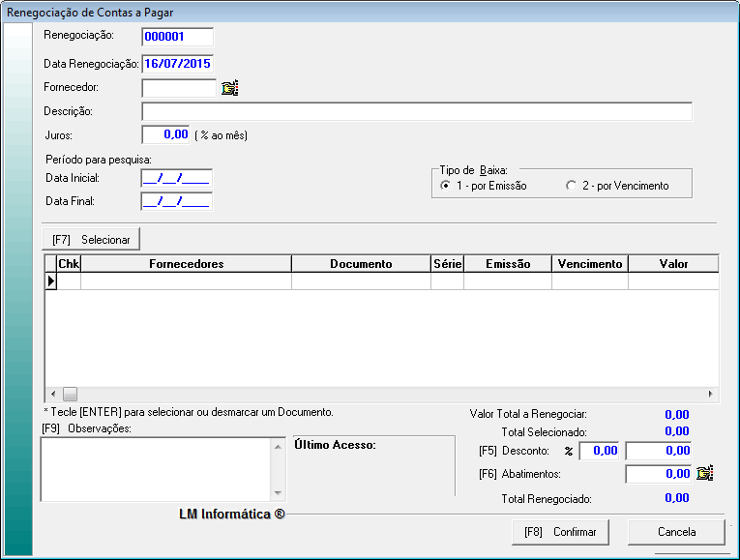Click the Descrição text field

click(416, 111)
